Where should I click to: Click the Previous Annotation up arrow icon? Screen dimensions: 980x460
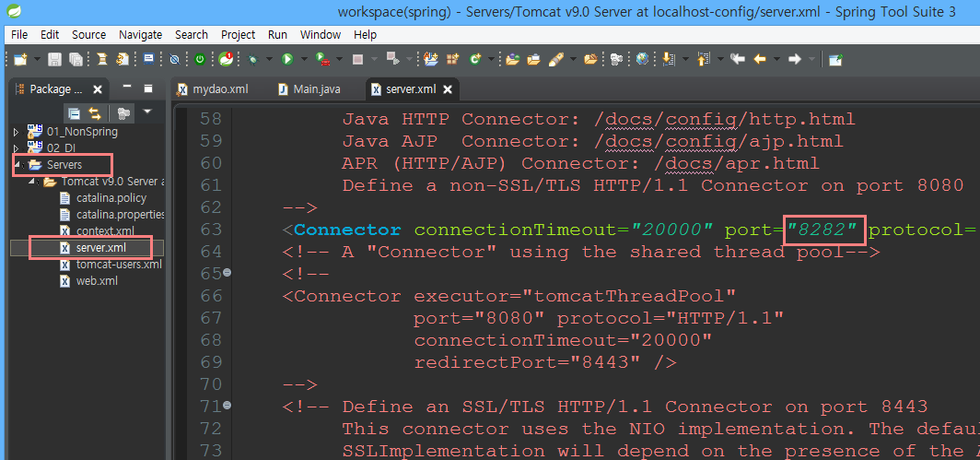click(703, 59)
